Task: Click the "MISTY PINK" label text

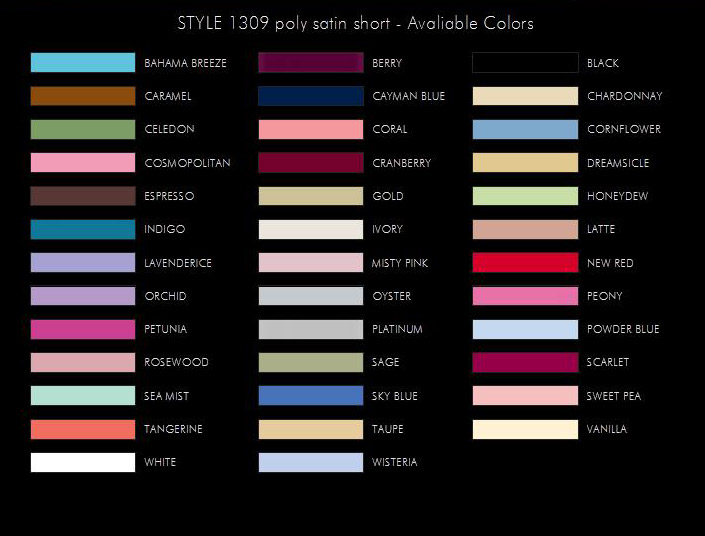Action: pyautogui.click(x=400, y=263)
